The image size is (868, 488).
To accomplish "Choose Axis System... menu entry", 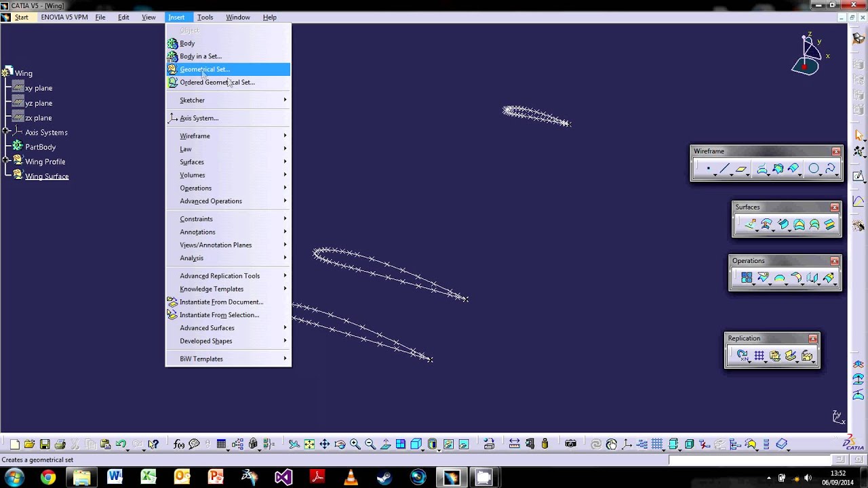I will pyautogui.click(x=229, y=118).
